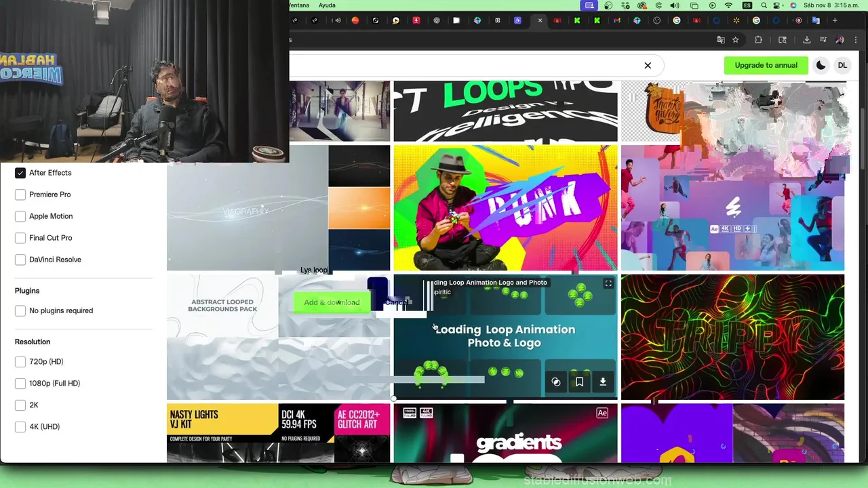Tick the 2K resolution checkbox
Image resolution: width=868 pixels, height=488 pixels.
(20, 405)
